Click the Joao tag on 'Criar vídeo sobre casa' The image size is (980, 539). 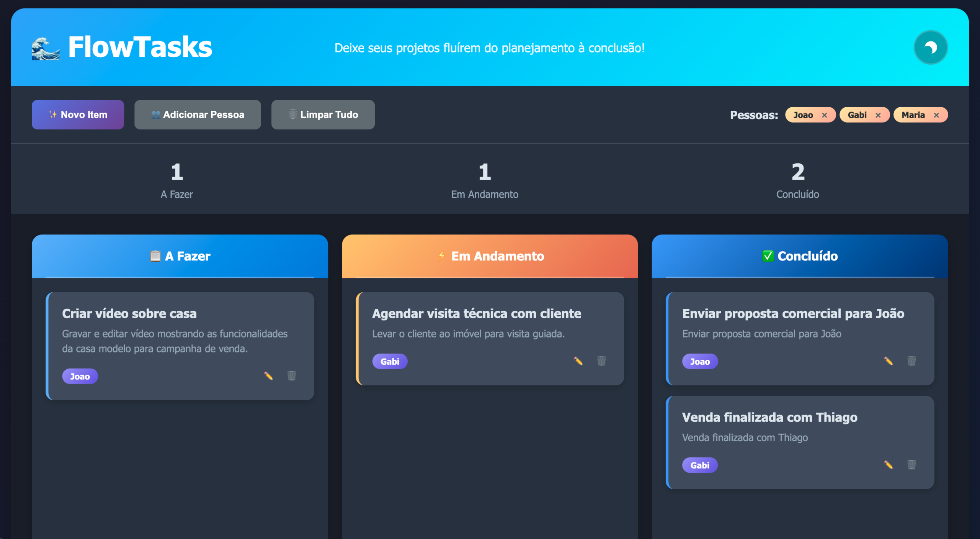80,376
